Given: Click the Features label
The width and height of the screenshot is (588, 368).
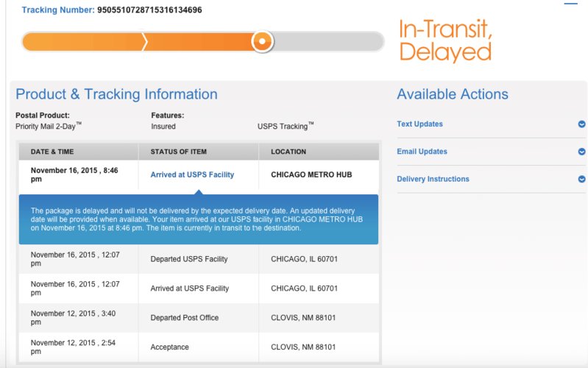Looking at the screenshot, I should point(167,115).
